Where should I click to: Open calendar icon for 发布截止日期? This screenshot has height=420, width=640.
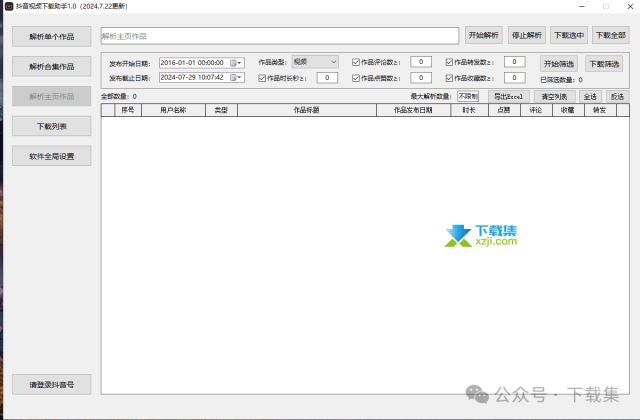pos(236,78)
